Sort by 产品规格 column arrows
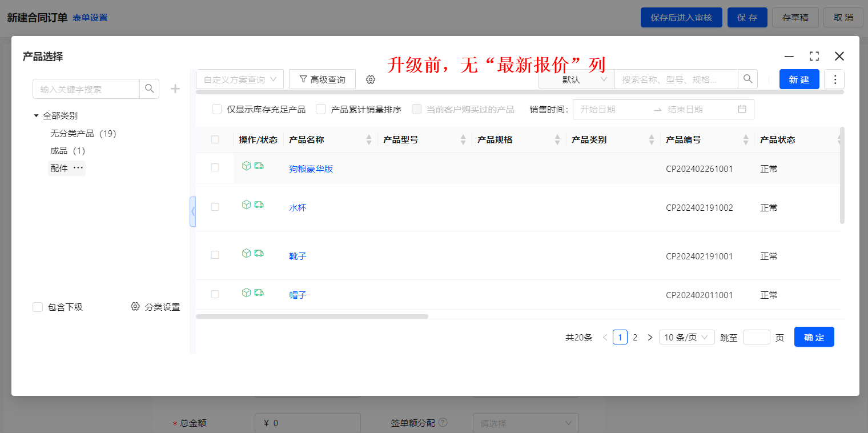The width and height of the screenshot is (868, 433). click(x=557, y=139)
